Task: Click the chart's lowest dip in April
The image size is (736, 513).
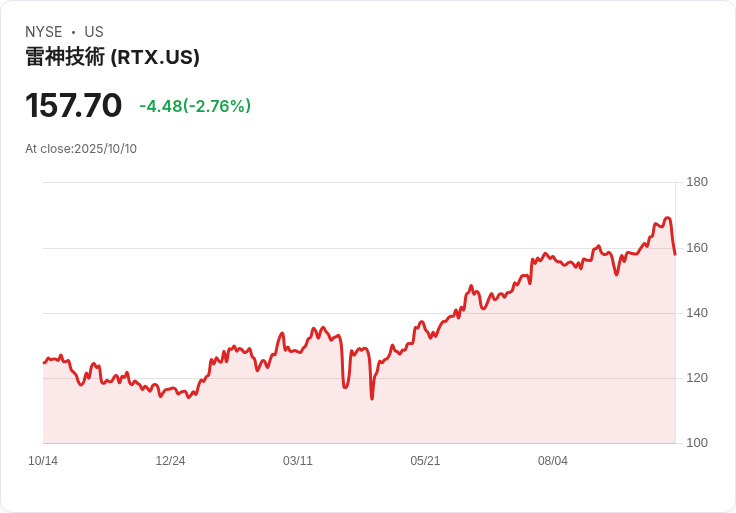Action: [372, 399]
